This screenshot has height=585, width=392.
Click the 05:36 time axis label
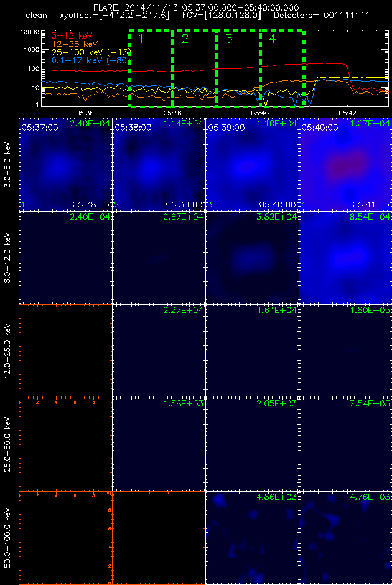tap(85, 112)
